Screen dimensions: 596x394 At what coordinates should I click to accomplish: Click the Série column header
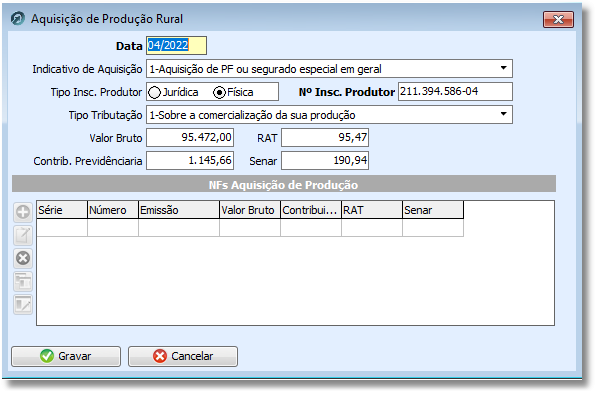tap(62, 210)
